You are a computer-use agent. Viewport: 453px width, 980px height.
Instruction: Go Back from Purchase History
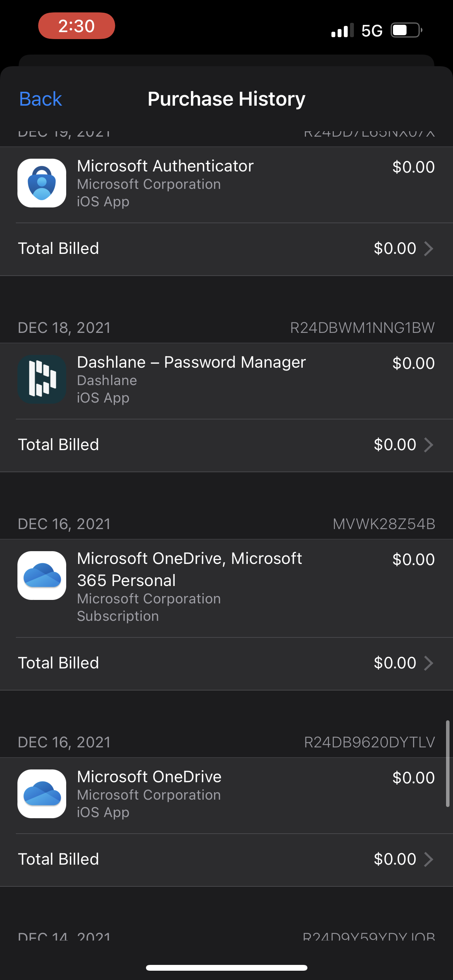tap(41, 99)
